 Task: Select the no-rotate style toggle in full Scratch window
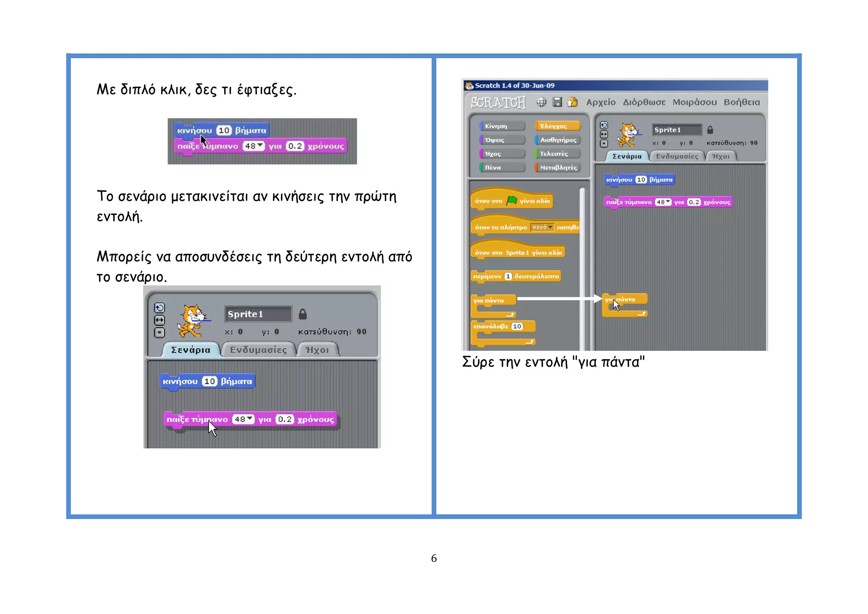[604, 144]
